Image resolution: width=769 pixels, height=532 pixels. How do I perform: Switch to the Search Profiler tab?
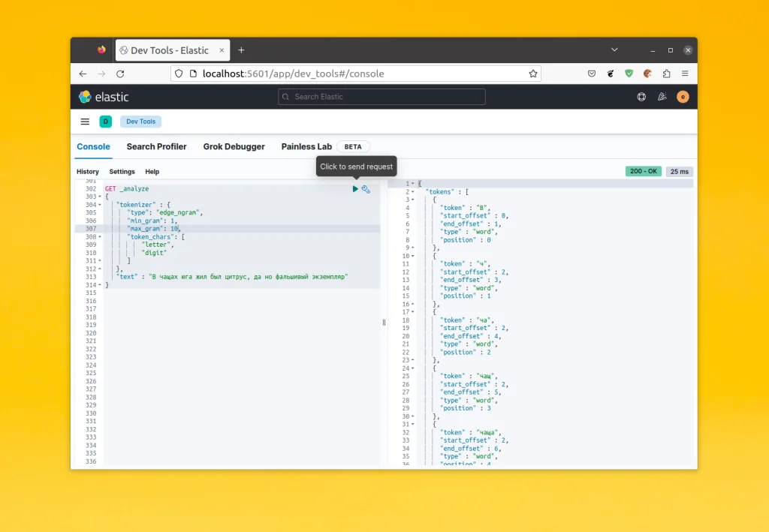(156, 146)
